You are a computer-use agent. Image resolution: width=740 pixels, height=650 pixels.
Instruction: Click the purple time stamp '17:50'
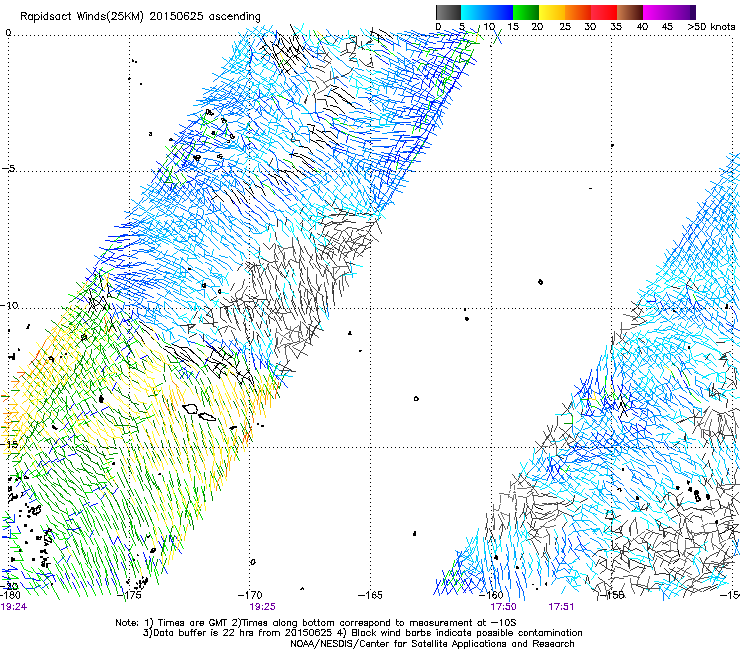click(x=503, y=607)
